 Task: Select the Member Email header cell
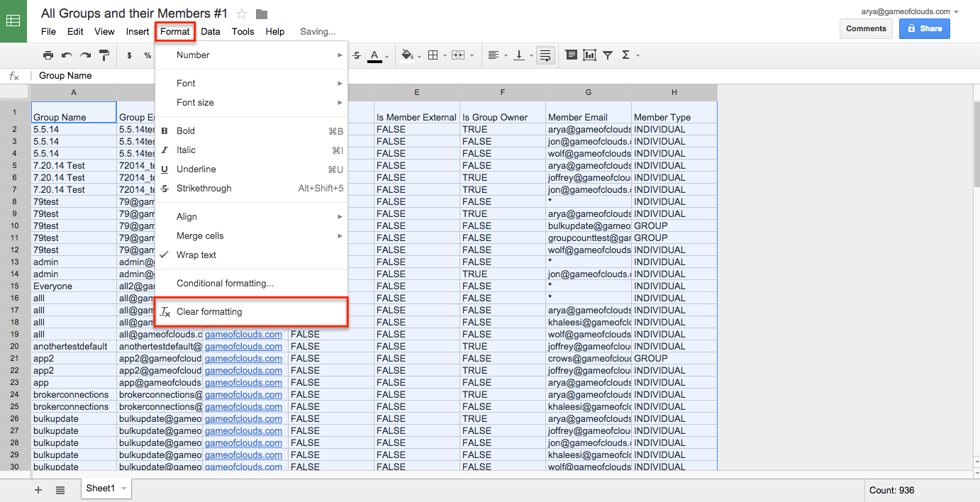point(589,112)
